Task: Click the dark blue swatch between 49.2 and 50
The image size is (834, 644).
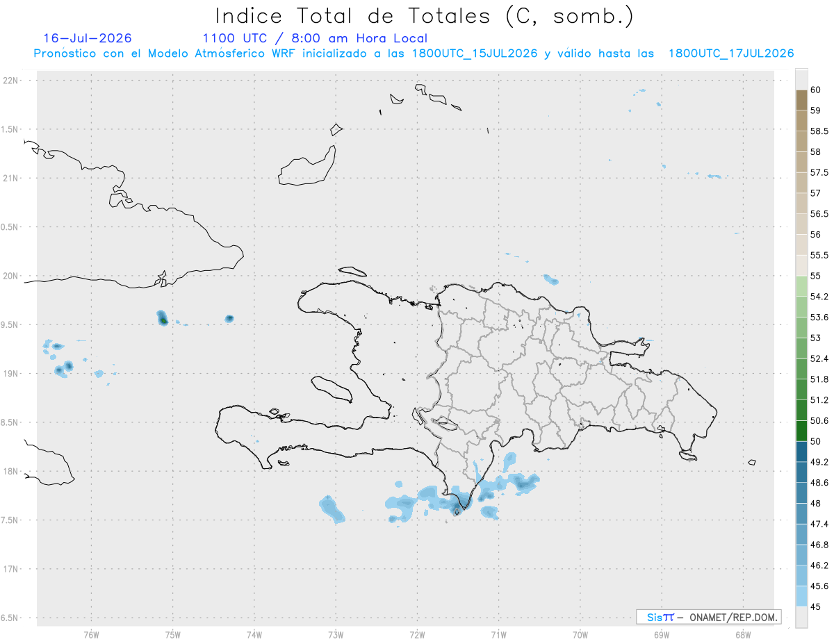Action: coord(801,452)
